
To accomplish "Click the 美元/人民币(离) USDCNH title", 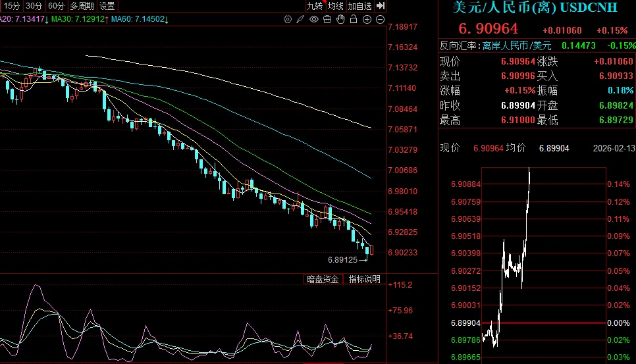I will coord(535,7).
